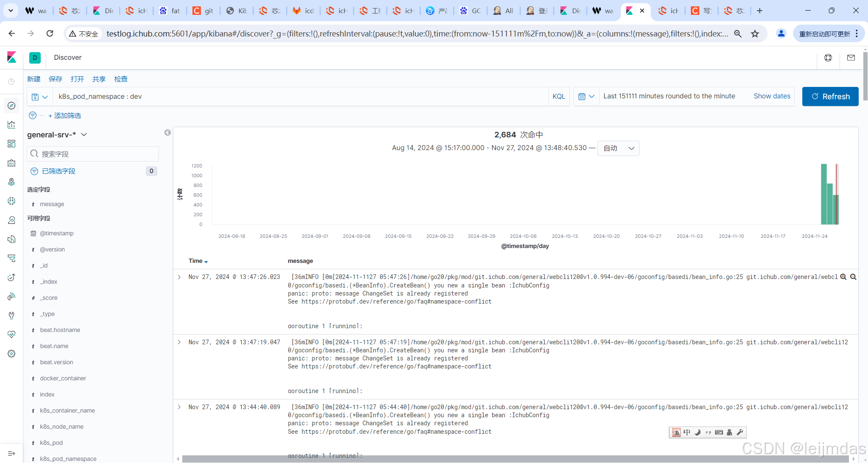Click the 共享 menu item

pos(99,79)
